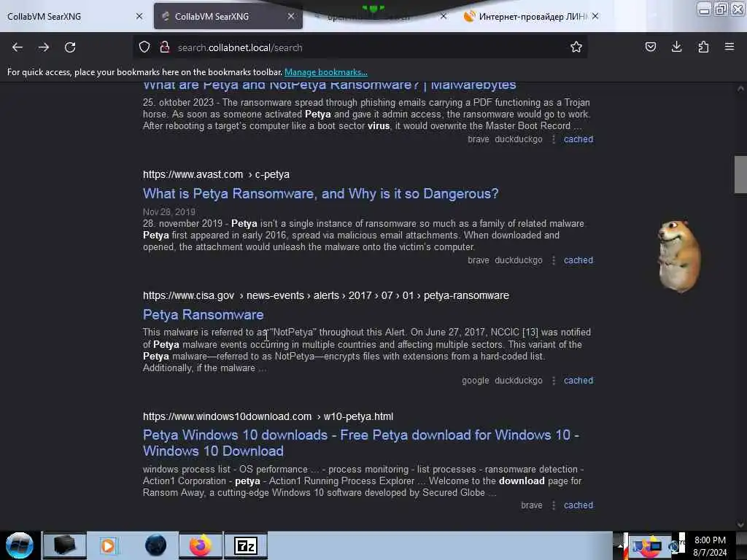This screenshot has height=560, width=747.
Task: Click the https://www.windows10download.com URL text
Action: (228, 416)
